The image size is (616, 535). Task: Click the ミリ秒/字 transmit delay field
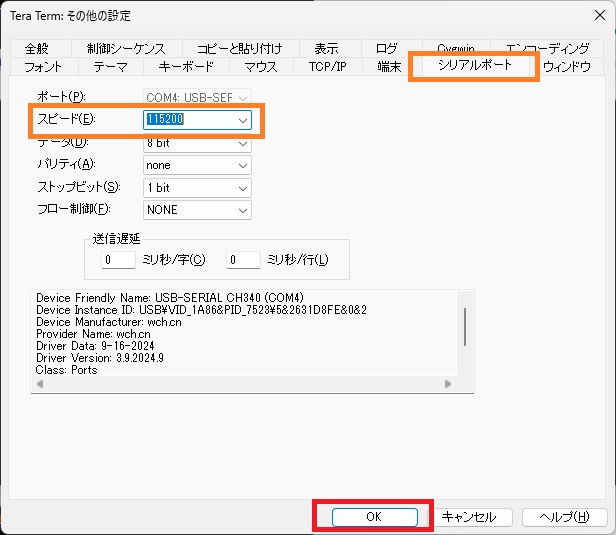coord(118,260)
